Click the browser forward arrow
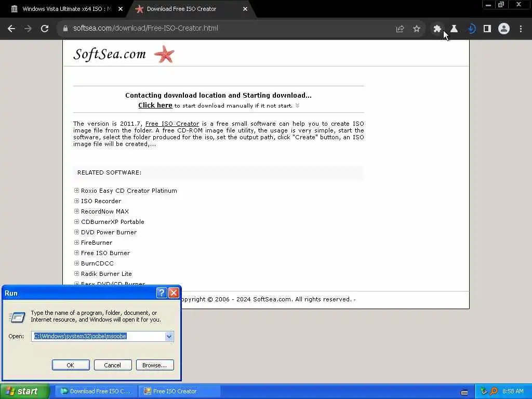Viewport: 532px width, 399px height. tap(28, 29)
